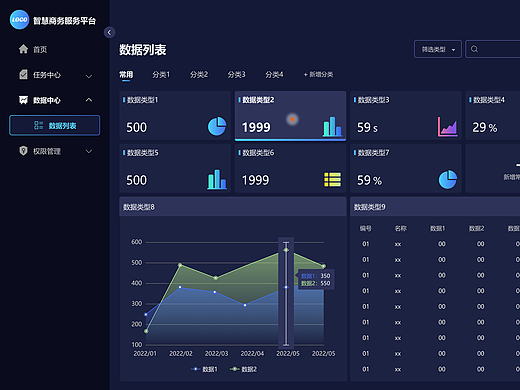Image resolution: width=520 pixels, height=390 pixels.
Task: Switch to the 分类3 tab
Action: click(237, 74)
